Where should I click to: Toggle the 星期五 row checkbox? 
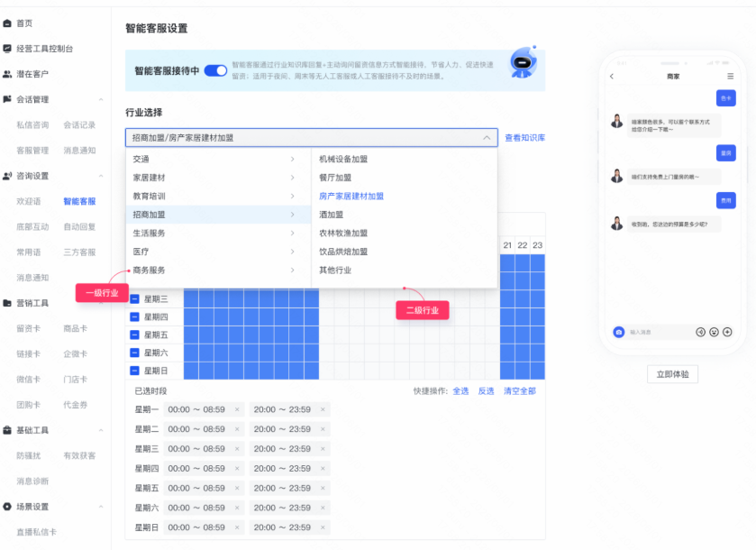[134, 335]
